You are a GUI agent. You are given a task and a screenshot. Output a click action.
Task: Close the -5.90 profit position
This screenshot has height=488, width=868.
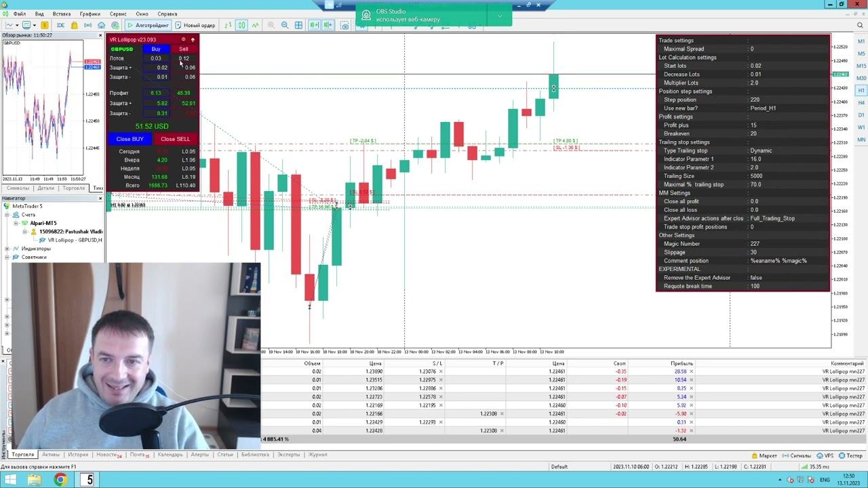tap(691, 413)
